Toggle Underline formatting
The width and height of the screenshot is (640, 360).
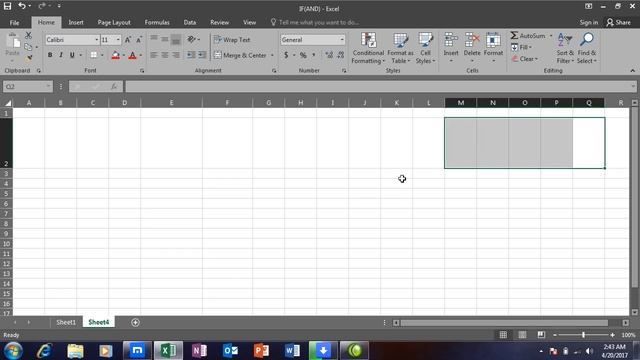72,55
